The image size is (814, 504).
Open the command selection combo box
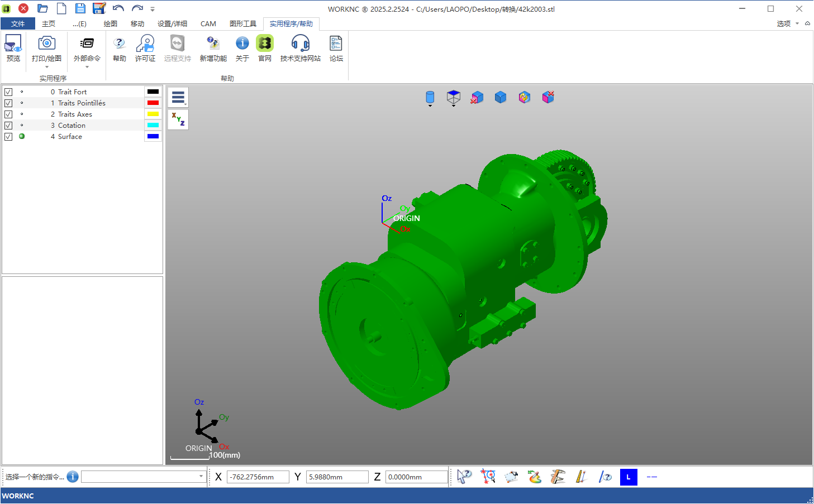click(x=144, y=477)
